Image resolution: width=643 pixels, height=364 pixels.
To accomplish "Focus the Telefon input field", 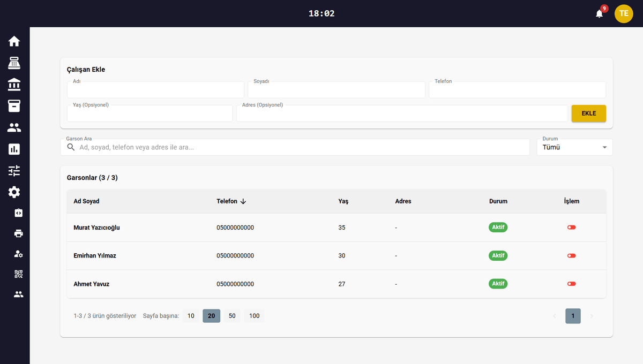I will point(517,90).
